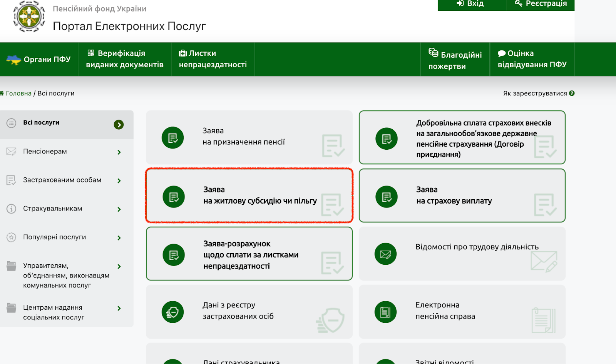This screenshot has width=616, height=364.
Task: Open Верифікація виданих документів menu item
Action: coord(125,59)
